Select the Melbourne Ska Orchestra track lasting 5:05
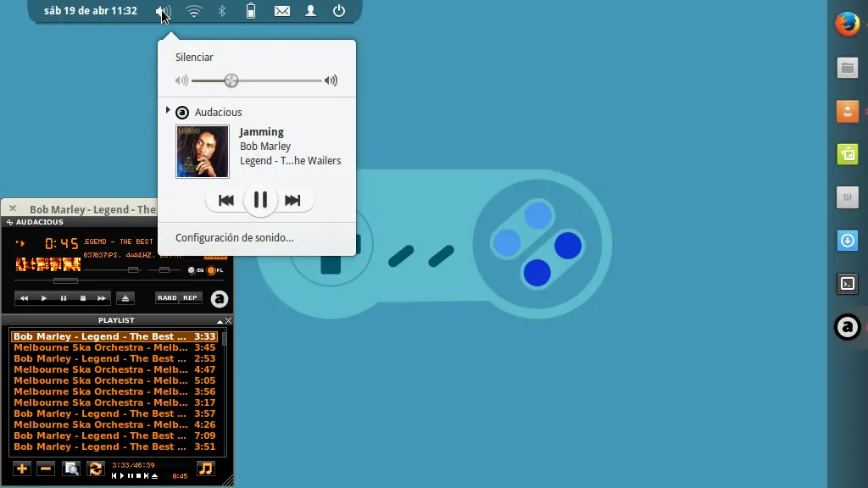This screenshot has height=488, width=868. point(114,380)
